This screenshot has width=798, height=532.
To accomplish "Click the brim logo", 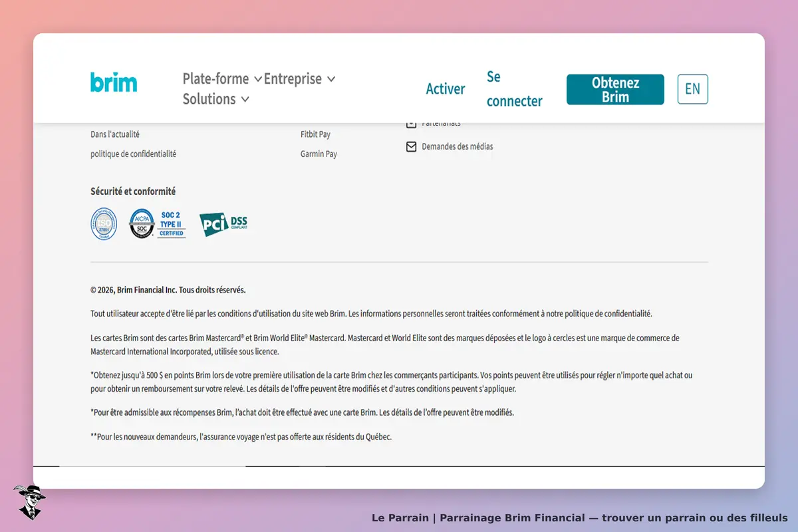I will [114, 82].
